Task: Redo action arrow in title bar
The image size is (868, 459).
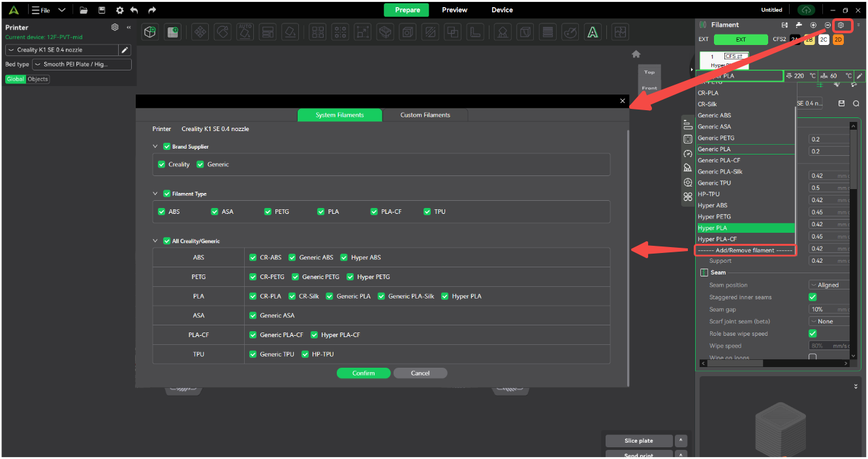Action: (x=152, y=10)
